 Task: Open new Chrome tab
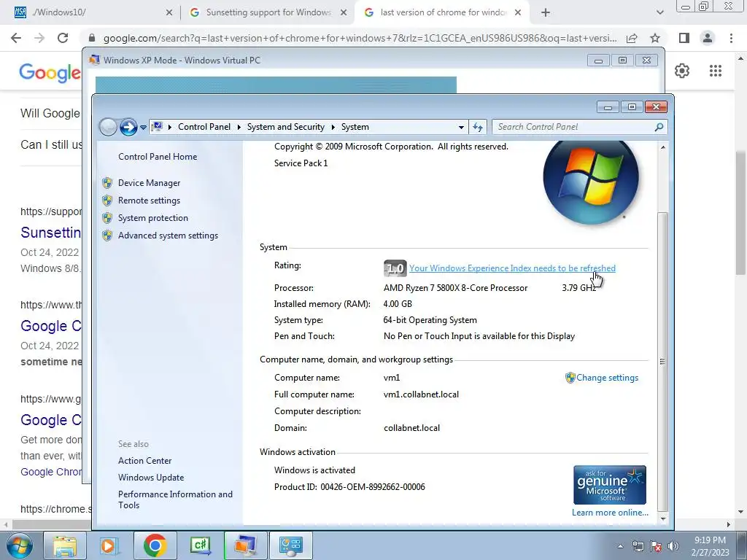546,12
